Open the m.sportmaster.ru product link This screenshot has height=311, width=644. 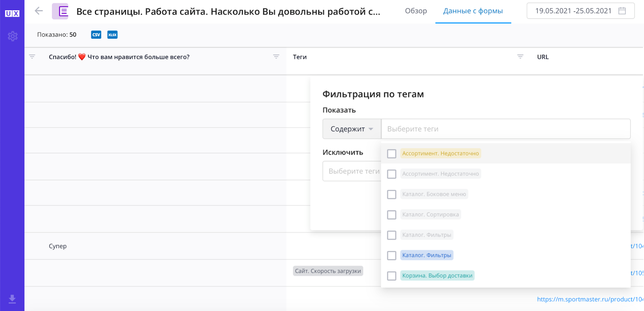(590, 299)
